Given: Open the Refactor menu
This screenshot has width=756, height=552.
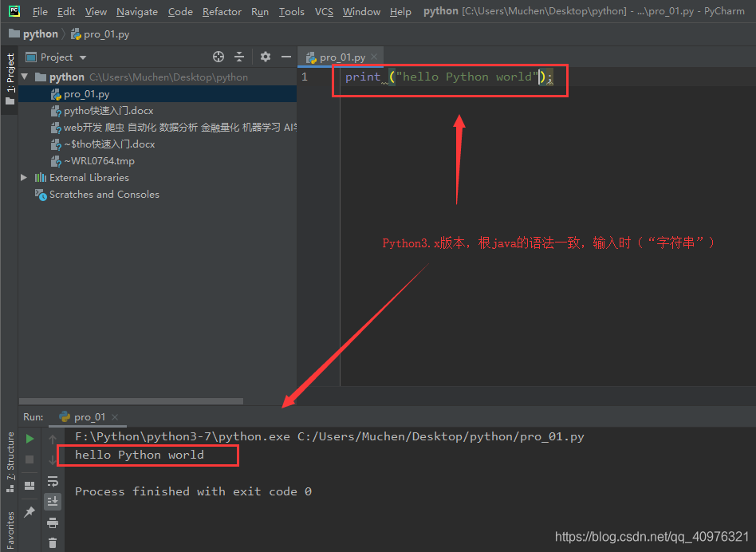Looking at the screenshot, I should (222, 12).
